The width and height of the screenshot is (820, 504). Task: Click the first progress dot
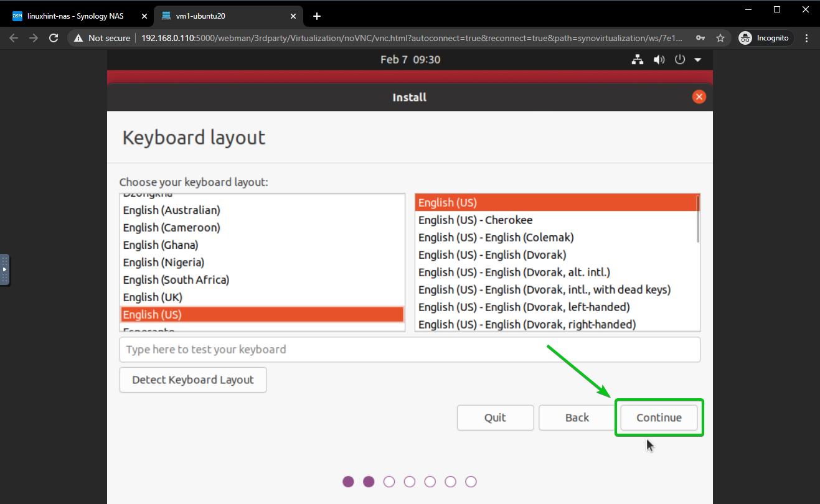coord(348,482)
